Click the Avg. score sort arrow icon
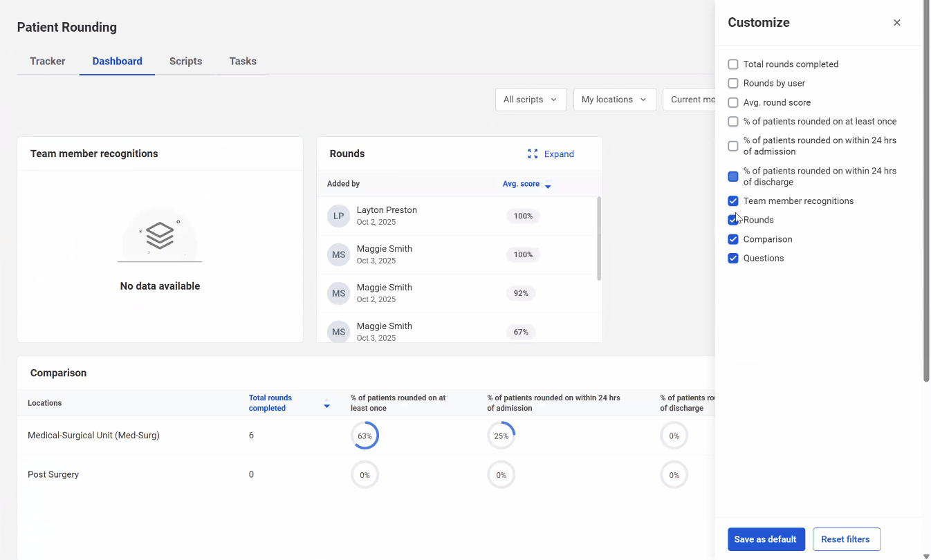 click(x=548, y=185)
